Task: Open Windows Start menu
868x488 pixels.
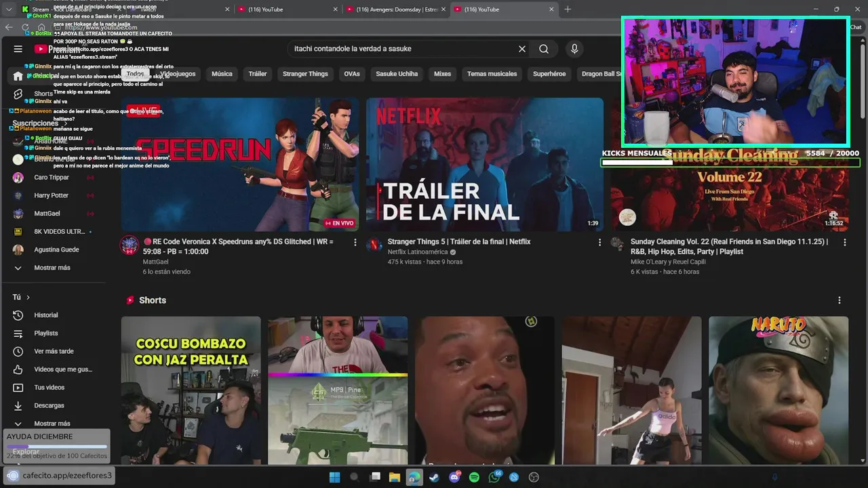Action: [x=334, y=477]
